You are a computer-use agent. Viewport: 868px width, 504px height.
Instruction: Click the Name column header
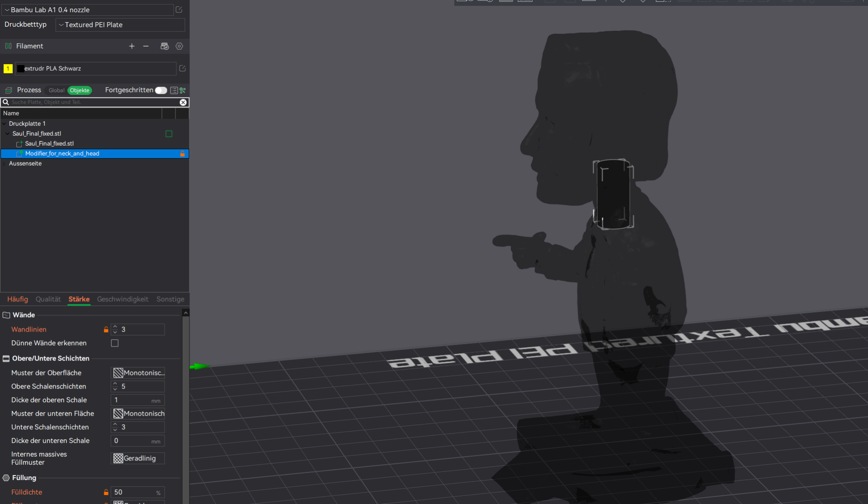click(81, 113)
